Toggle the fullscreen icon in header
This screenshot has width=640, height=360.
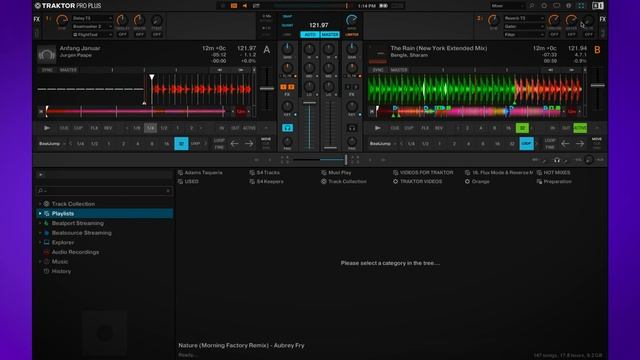pos(581,6)
